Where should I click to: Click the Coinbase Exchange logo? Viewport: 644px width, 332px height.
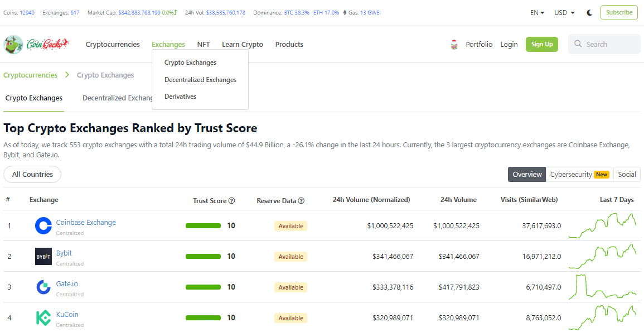pos(43,225)
